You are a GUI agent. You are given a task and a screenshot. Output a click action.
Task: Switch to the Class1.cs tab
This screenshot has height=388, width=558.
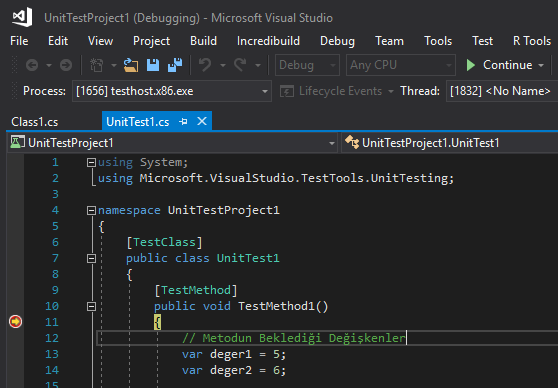coord(35,122)
